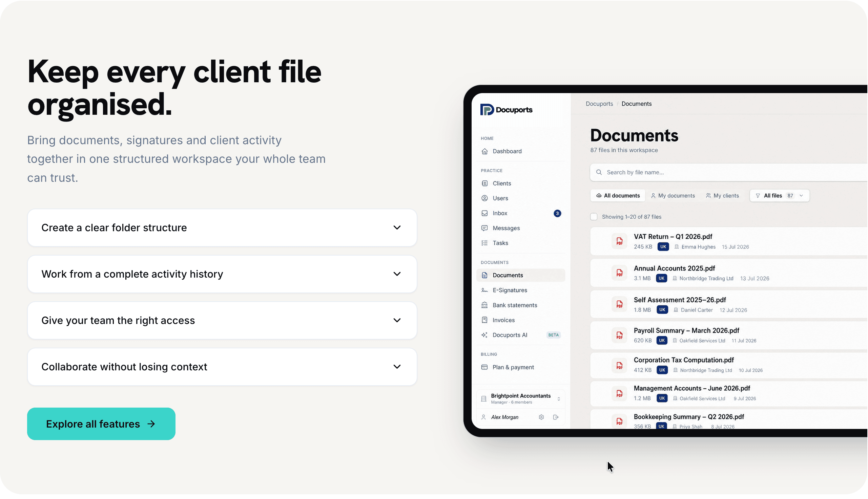868x499 pixels.
Task: Click the Documents file icon in sidebar
Action: click(x=484, y=275)
